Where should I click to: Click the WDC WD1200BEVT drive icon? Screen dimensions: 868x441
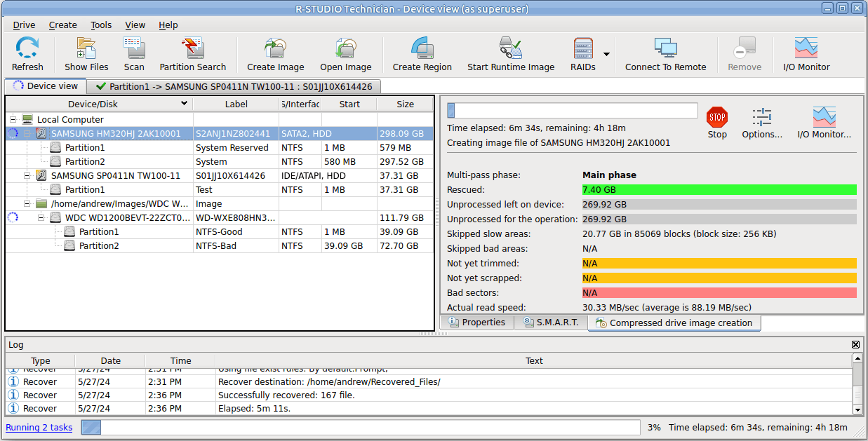click(55, 217)
